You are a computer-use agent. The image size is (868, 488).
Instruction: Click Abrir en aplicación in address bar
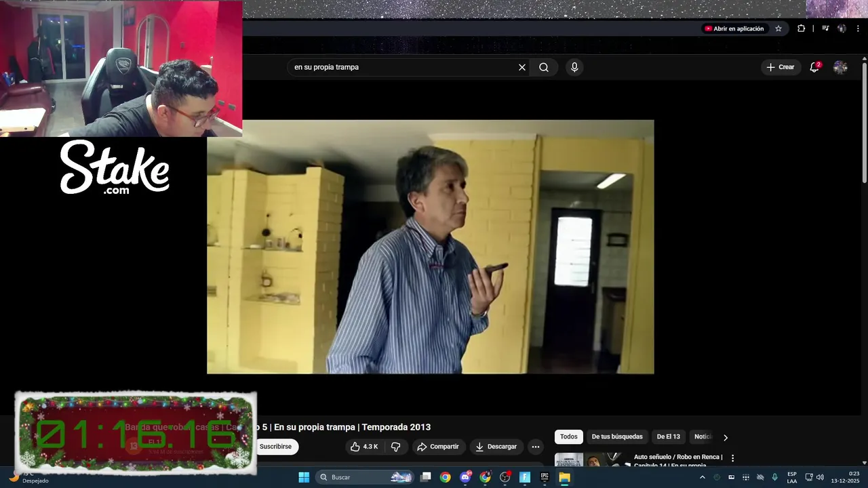(734, 28)
